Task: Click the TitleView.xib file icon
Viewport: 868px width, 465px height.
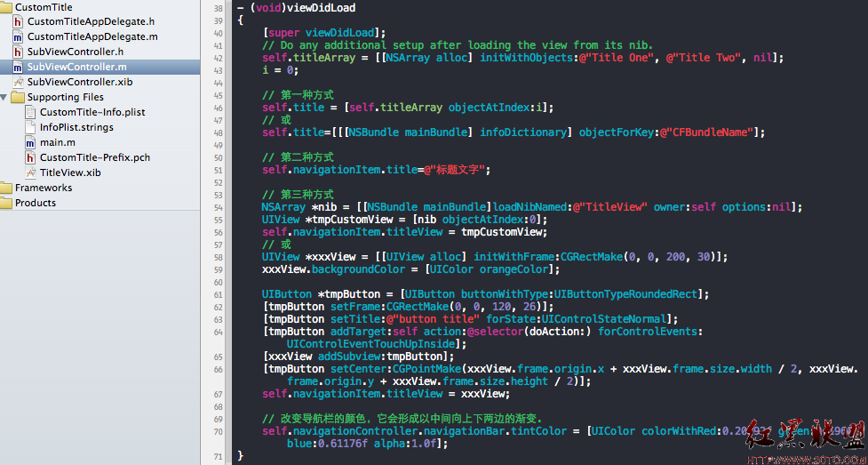Action: click(31, 172)
